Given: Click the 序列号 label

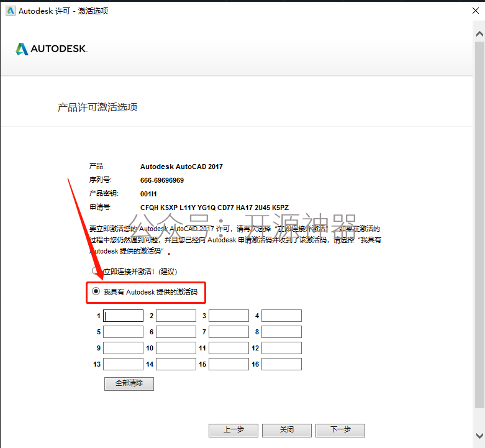Looking at the screenshot, I should [x=100, y=180].
